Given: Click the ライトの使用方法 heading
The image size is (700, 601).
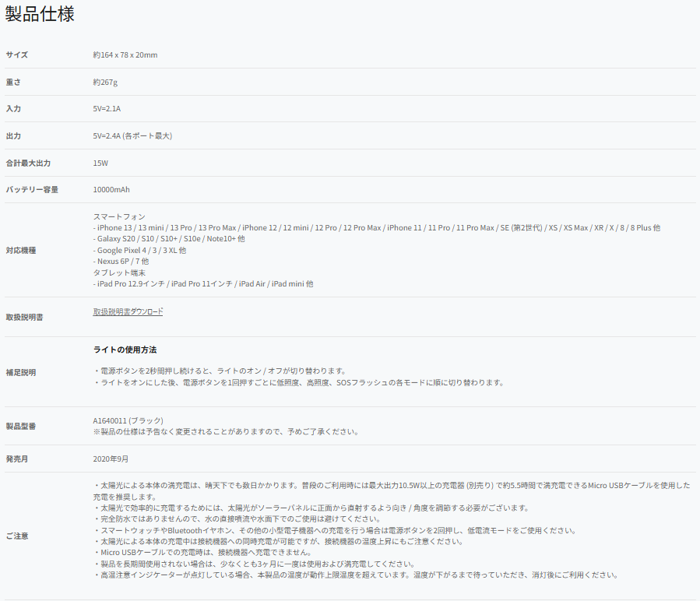Looking at the screenshot, I should (x=125, y=350).
